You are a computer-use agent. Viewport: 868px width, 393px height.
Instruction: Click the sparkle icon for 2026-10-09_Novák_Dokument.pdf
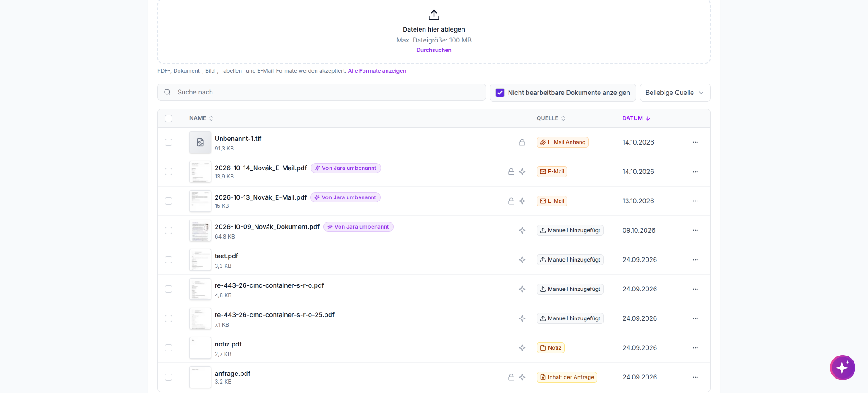point(522,230)
